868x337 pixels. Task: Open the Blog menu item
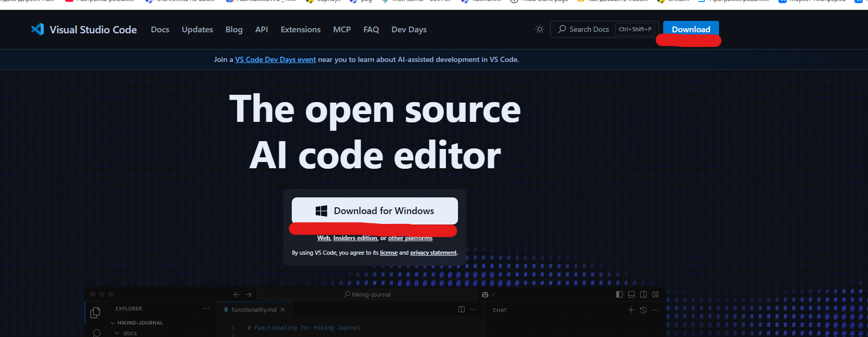click(x=234, y=30)
